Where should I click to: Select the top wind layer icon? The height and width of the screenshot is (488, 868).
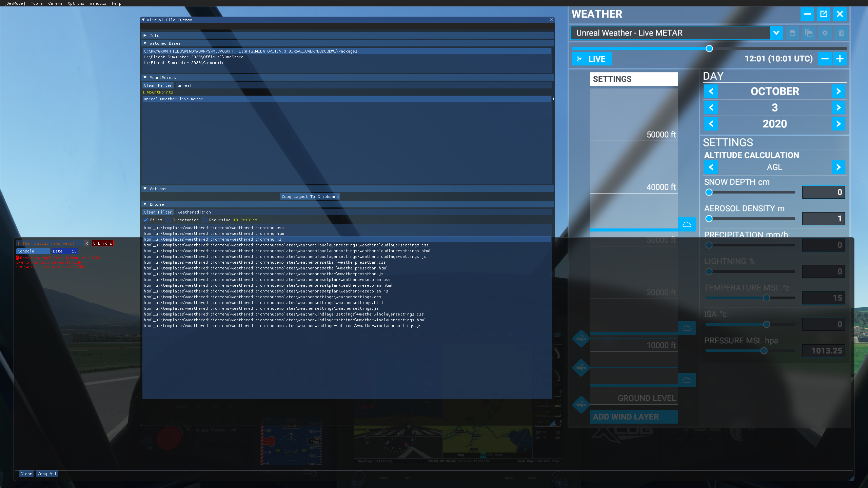(581, 338)
